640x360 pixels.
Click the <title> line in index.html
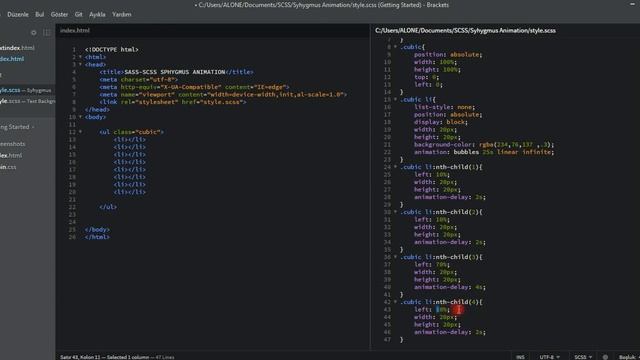click(x=176, y=72)
